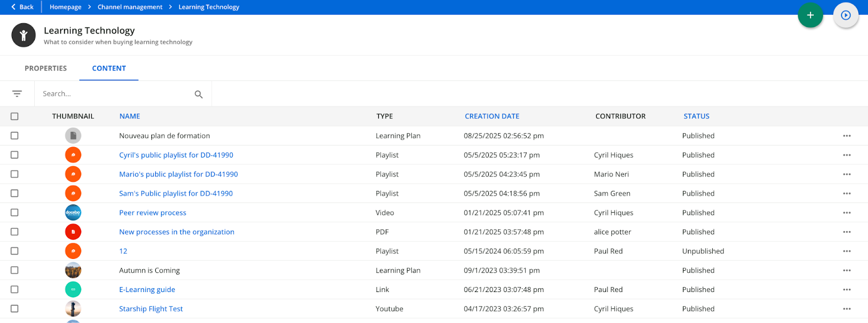Toggle the select-all checkbox in table header
The height and width of the screenshot is (323, 868).
[15, 116]
